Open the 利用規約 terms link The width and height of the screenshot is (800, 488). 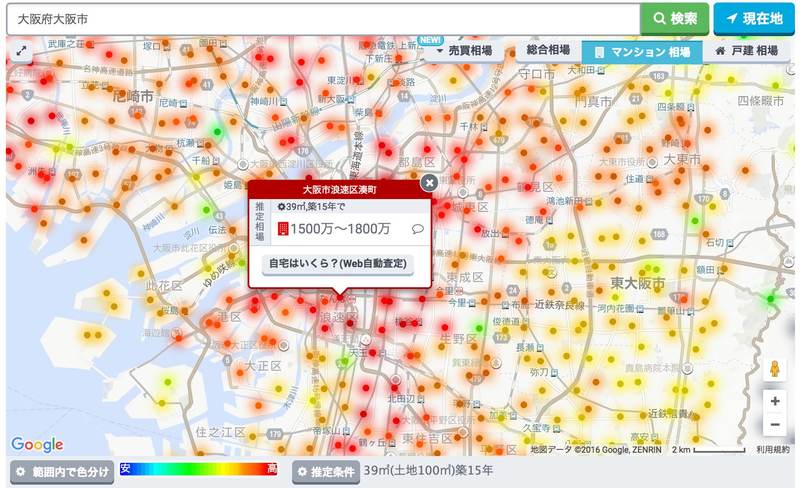pyautogui.click(x=772, y=450)
